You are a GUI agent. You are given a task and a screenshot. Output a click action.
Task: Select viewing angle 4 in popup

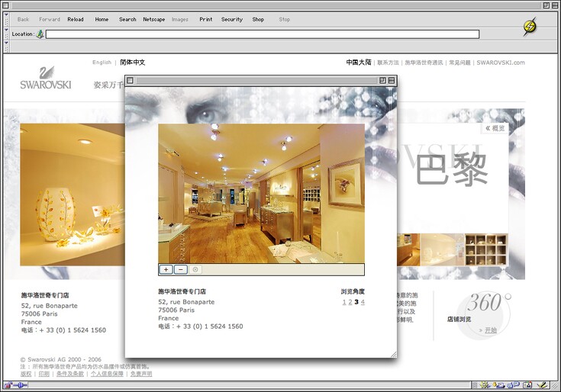tap(363, 302)
